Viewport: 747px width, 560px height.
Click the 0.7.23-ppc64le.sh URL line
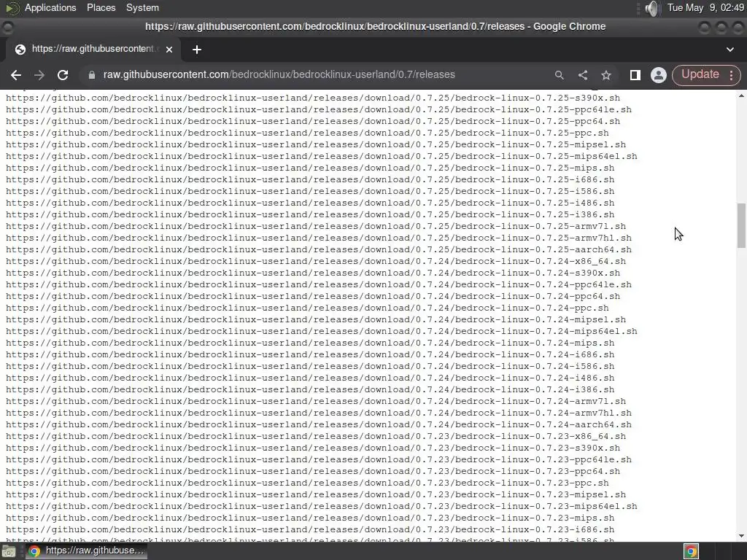[319, 459]
